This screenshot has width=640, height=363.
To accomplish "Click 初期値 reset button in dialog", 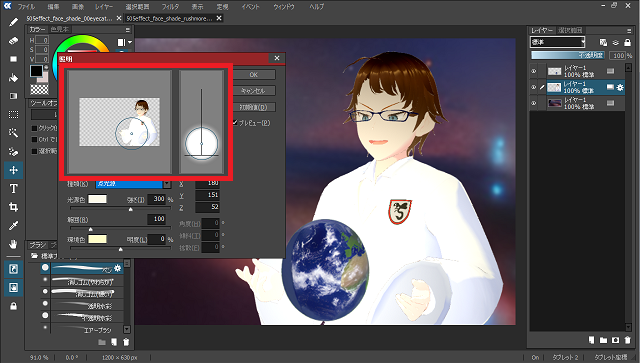I will point(253,107).
